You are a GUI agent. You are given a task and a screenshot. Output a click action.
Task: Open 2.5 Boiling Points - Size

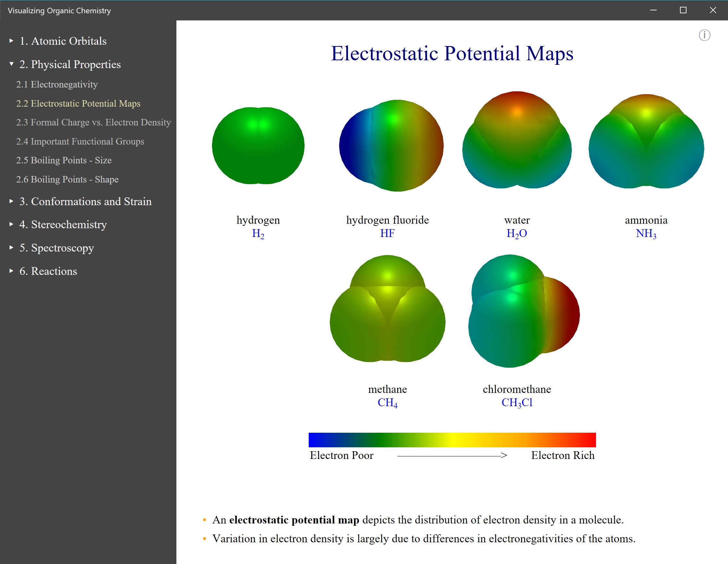(64, 160)
